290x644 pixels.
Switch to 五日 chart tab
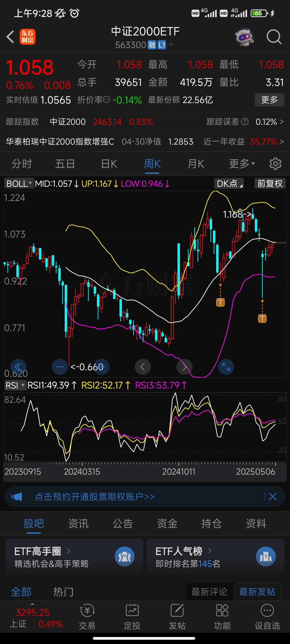(65, 164)
